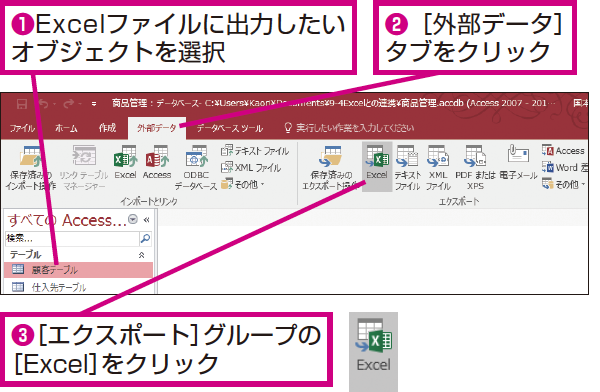Screen dimensions: 600x392
Task: Open 保存済みのインポート操作
Action: pyautogui.click(x=31, y=167)
